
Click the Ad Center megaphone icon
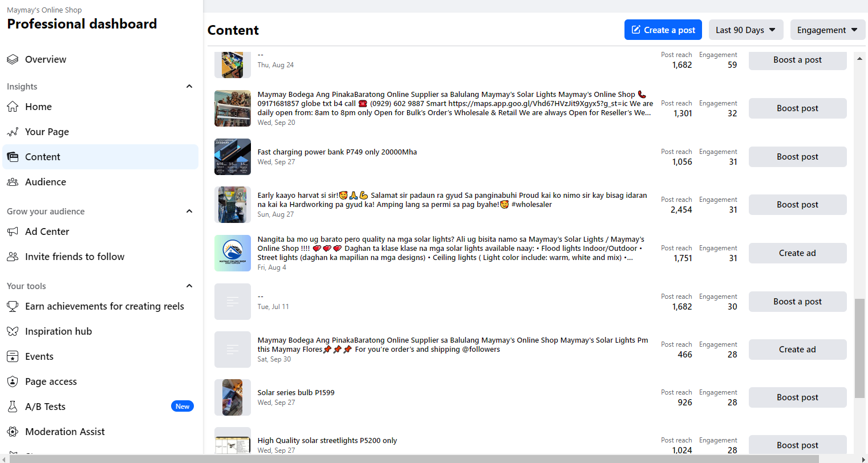pos(13,232)
